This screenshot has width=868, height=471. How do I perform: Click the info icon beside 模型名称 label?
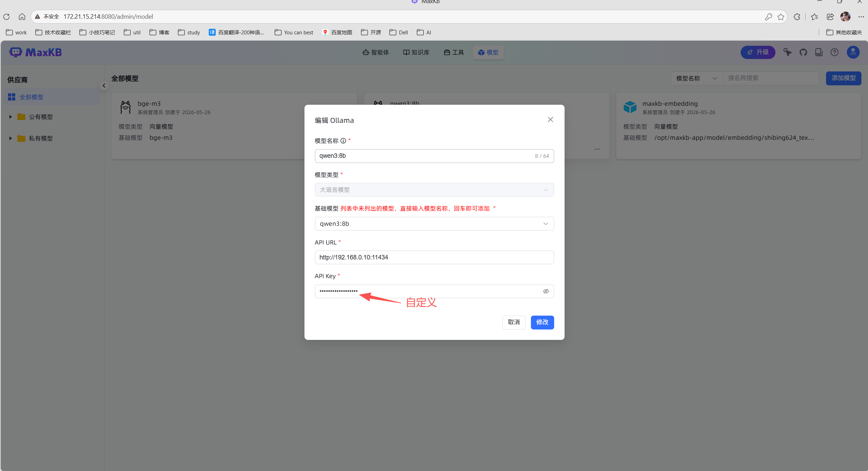(x=343, y=141)
